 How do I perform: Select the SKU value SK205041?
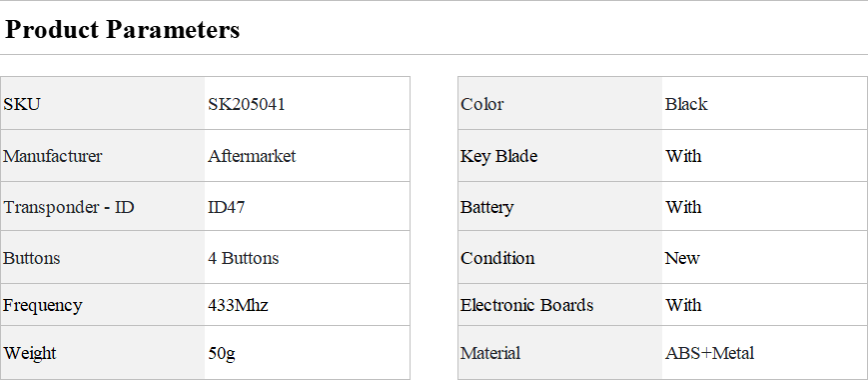tap(247, 104)
